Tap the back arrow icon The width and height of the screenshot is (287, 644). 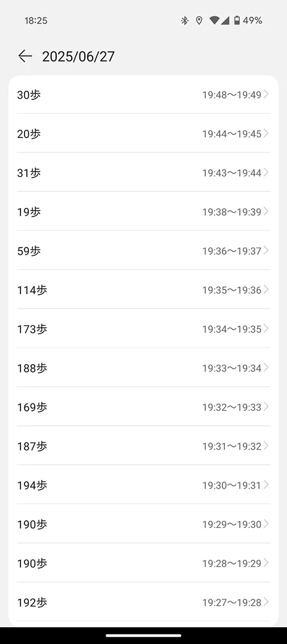coord(25,56)
